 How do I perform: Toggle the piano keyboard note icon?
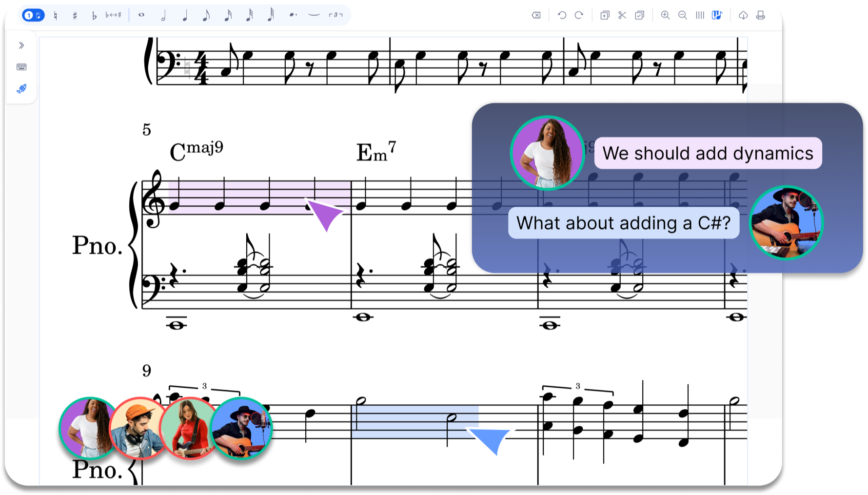point(717,15)
